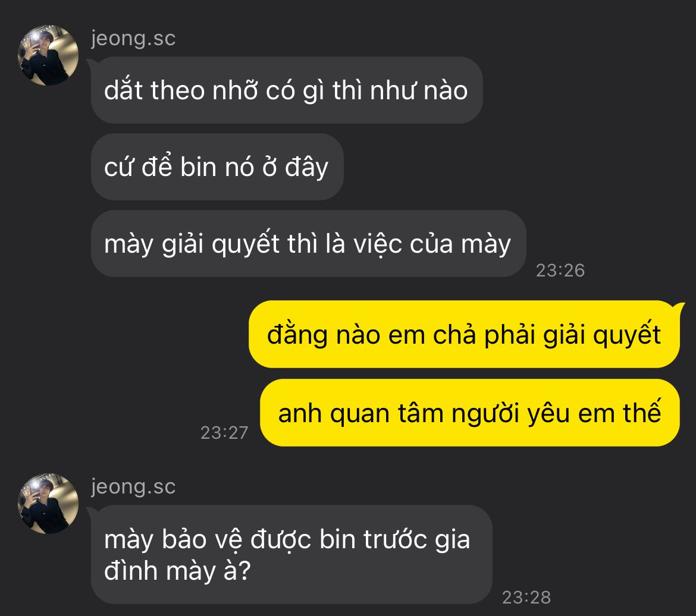Screen dimensions: 696x616
Task: Tap yellow bubble "anh quan tâm người yêu em thế"
Action: (469, 413)
